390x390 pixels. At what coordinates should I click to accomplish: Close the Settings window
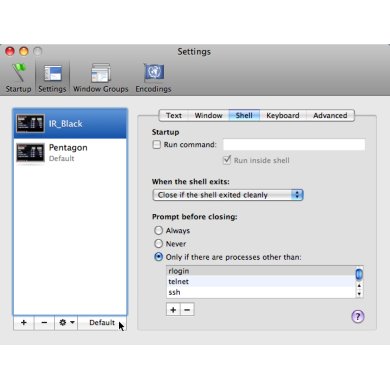(10, 51)
